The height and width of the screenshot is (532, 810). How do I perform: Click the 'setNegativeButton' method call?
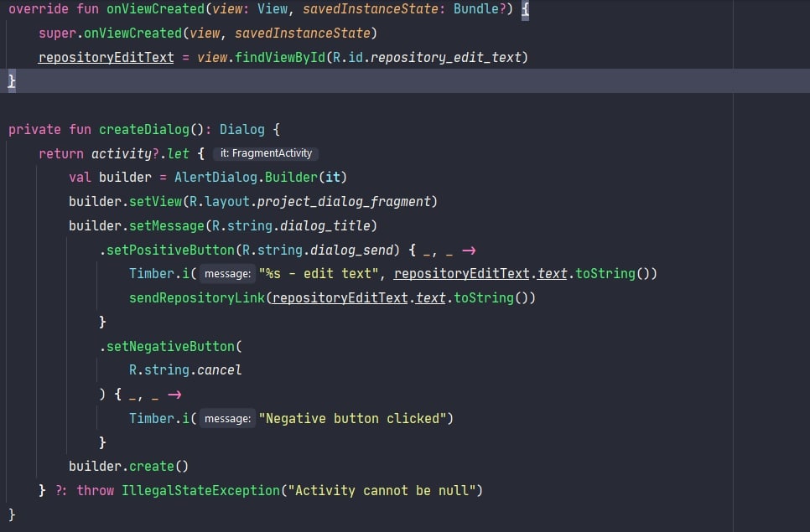pyautogui.click(x=170, y=346)
